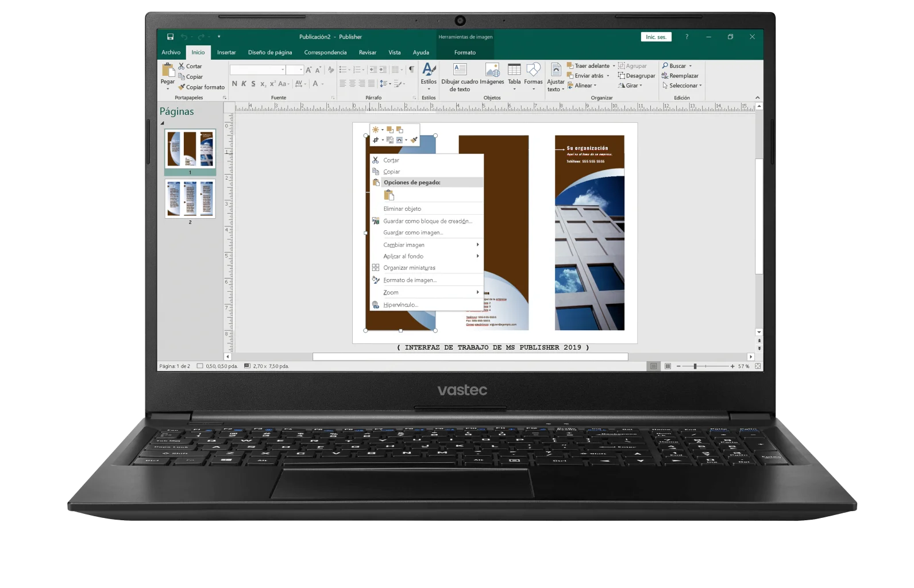
Task: Toggle underline S formatting
Action: (253, 84)
